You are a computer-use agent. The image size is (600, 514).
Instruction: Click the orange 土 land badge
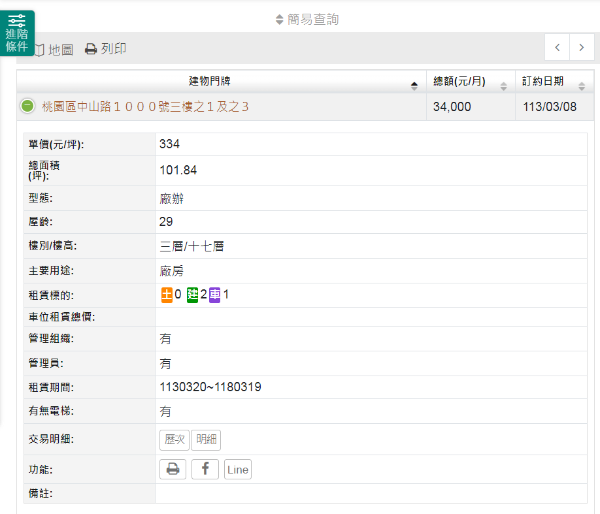point(166,295)
